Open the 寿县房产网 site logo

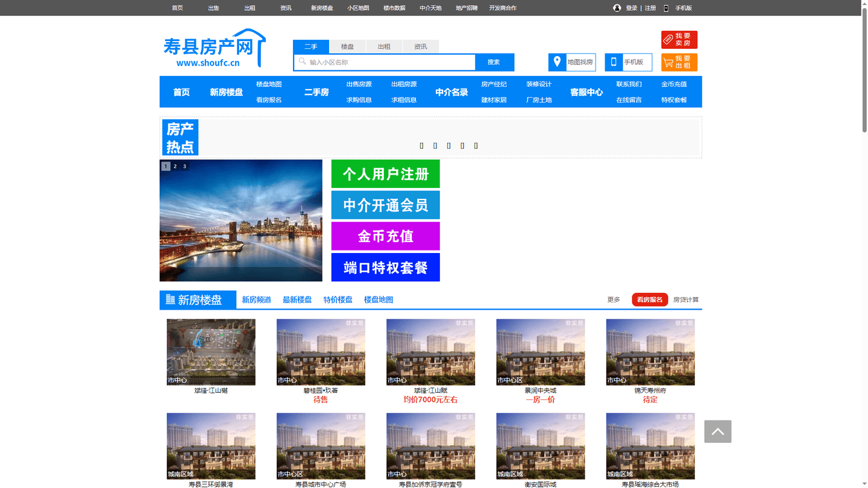click(x=214, y=48)
